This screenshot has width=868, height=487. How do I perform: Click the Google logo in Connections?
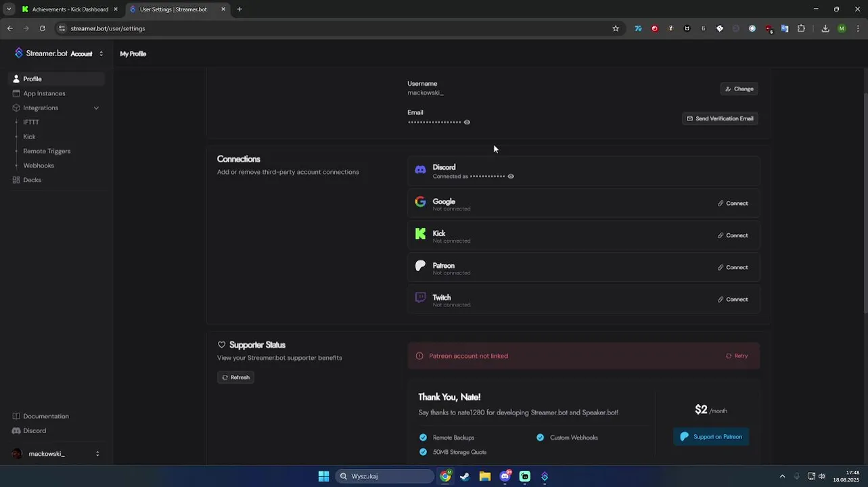(420, 202)
